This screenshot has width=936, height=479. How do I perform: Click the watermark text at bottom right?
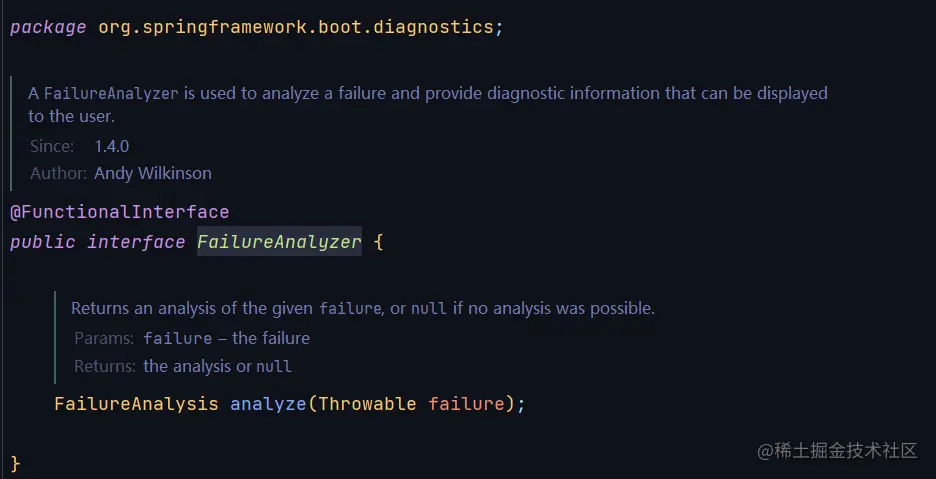(837, 451)
